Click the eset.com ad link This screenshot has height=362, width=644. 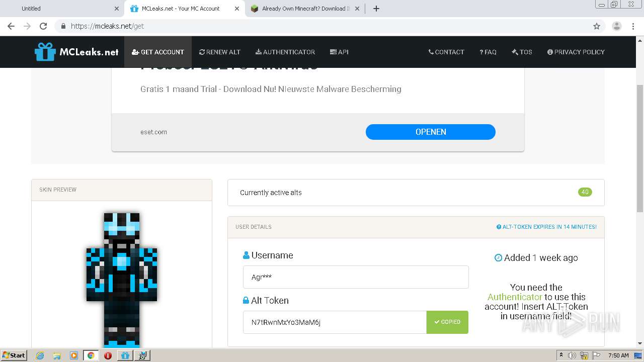click(153, 132)
